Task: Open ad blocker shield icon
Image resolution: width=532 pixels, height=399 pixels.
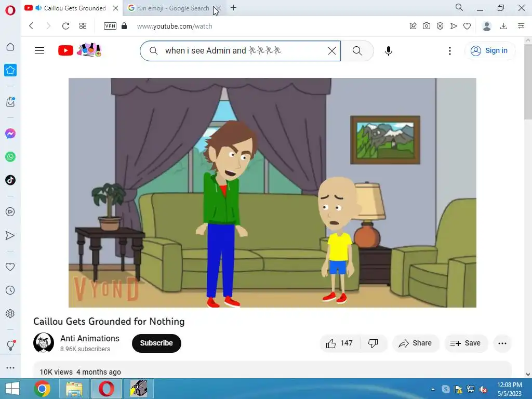Action: point(440,26)
